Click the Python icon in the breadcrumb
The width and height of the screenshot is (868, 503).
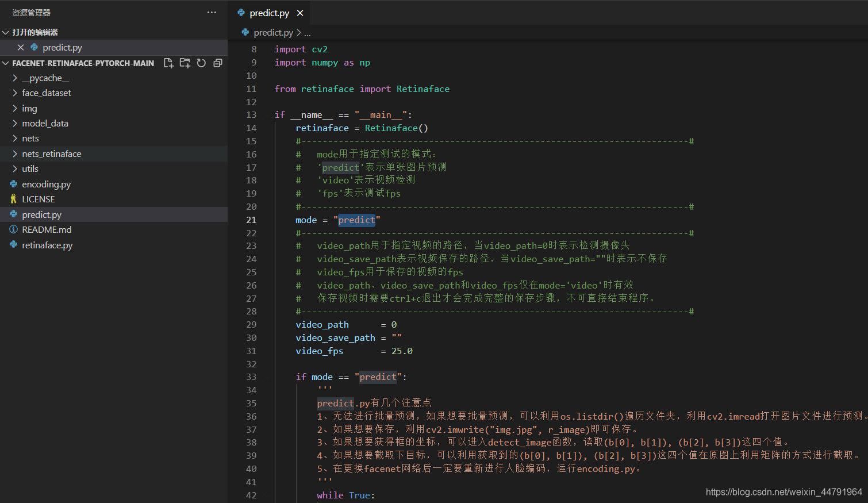click(245, 33)
